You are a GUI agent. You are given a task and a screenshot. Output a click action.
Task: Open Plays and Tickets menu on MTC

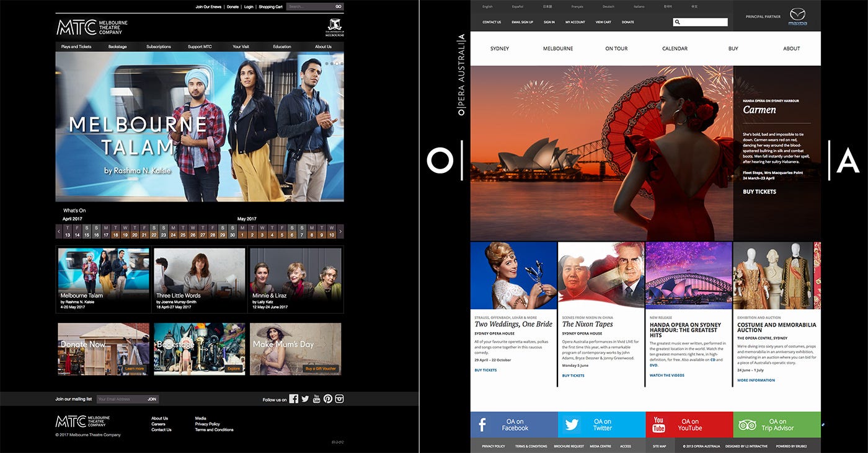click(x=76, y=46)
